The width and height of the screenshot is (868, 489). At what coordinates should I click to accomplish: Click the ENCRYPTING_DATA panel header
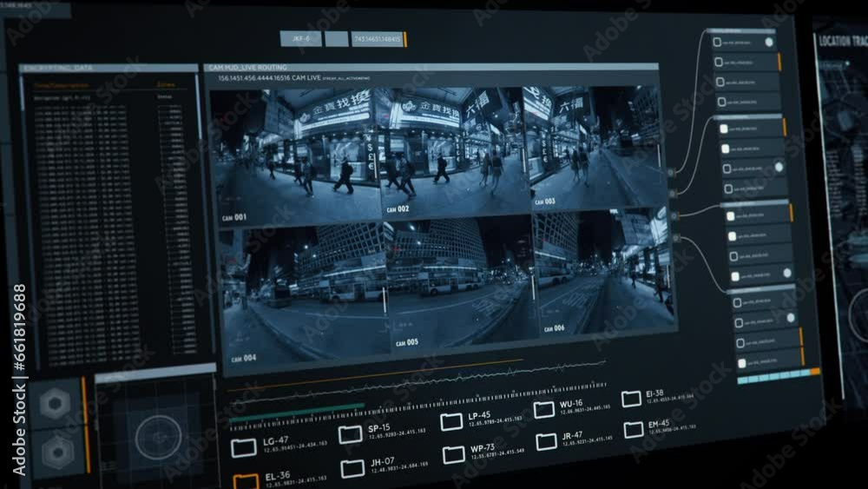[108, 68]
